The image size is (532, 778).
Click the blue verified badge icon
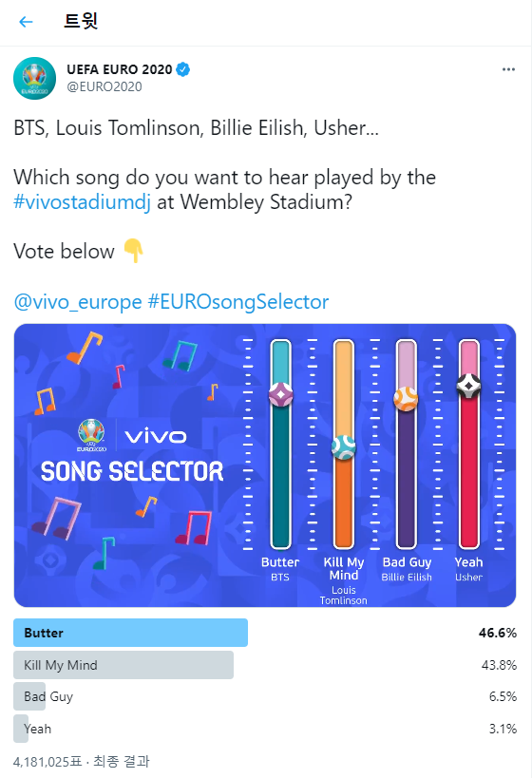point(183,69)
